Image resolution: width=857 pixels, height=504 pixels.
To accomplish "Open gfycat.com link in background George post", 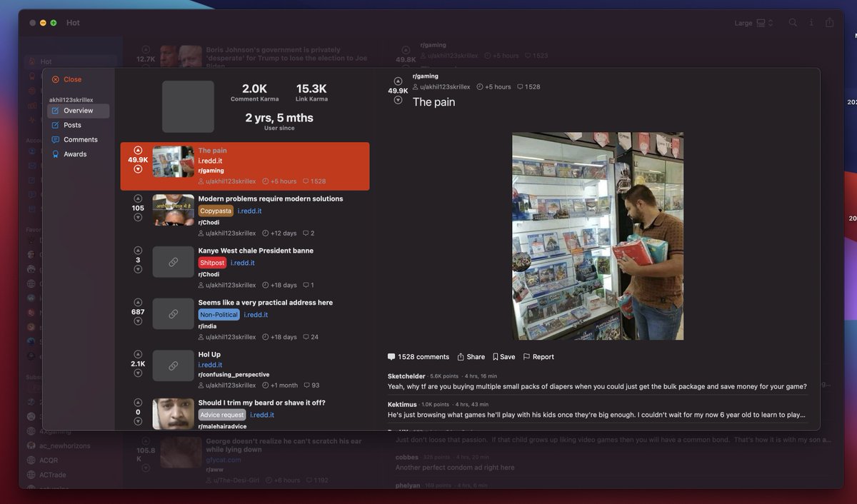I will pos(224,460).
